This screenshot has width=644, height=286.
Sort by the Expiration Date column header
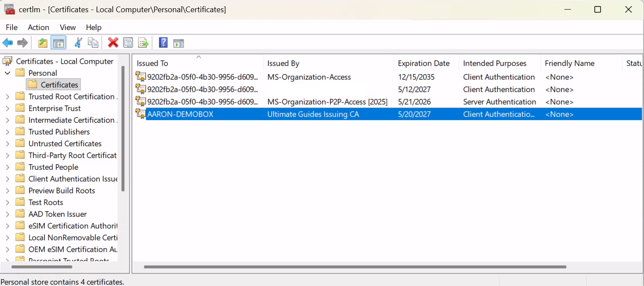pos(426,63)
